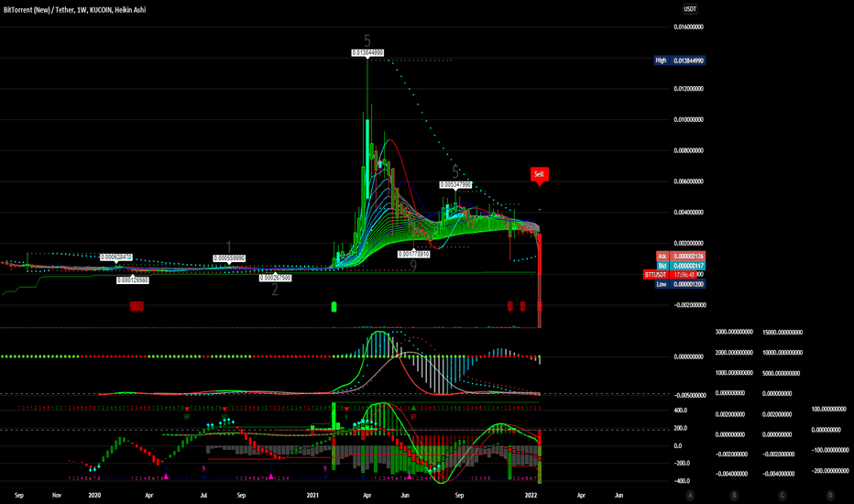Click the 2022 label on the time axis
This screenshot has height=504, width=854.
(x=531, y=495)
